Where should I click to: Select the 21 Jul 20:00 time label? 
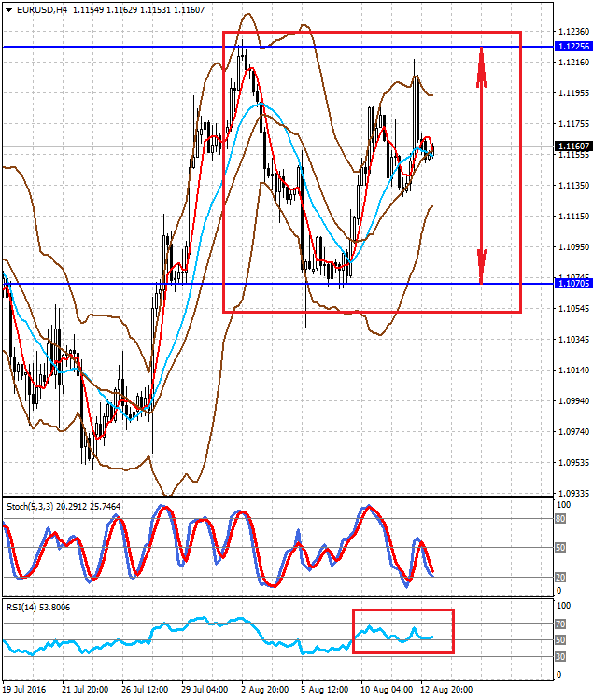click(x=85, y=690)
